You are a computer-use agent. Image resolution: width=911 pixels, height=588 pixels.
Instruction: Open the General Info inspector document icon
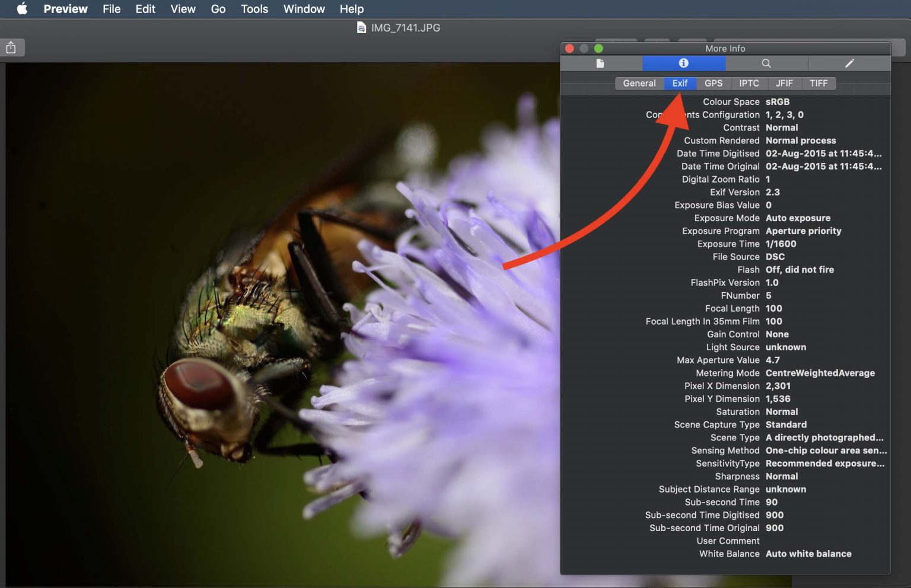click(x=600, y=63)
